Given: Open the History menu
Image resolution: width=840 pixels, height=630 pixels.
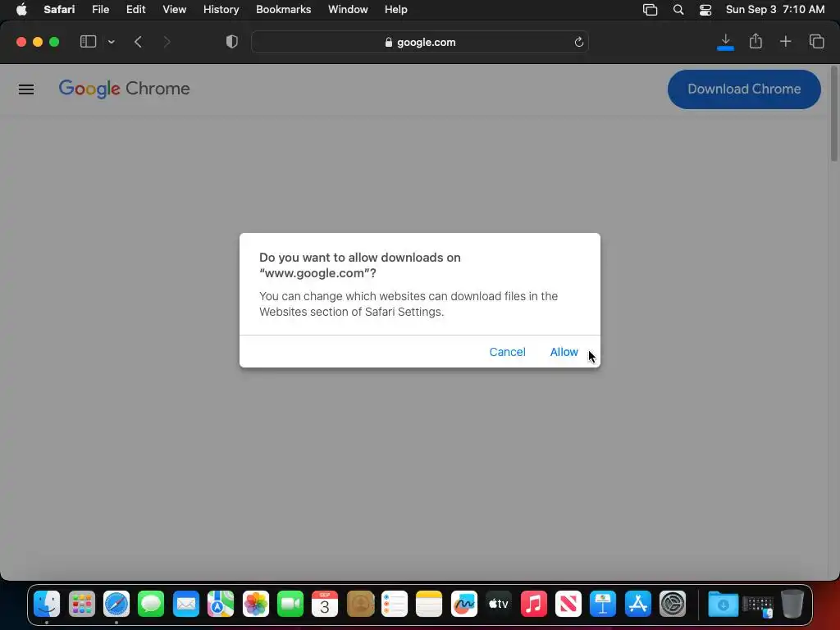Looking at the screenshot, I should click(221, 10).
